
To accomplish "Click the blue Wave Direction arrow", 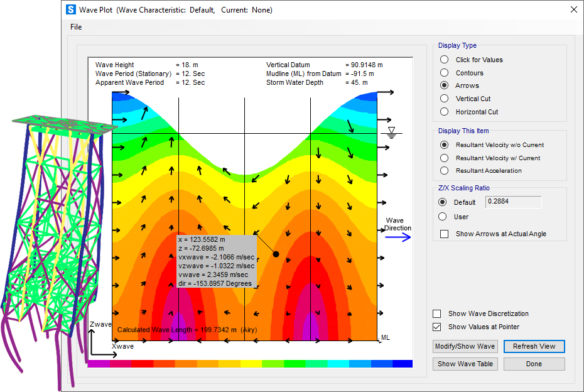I will pyautogui.click(x=398, y=237).
